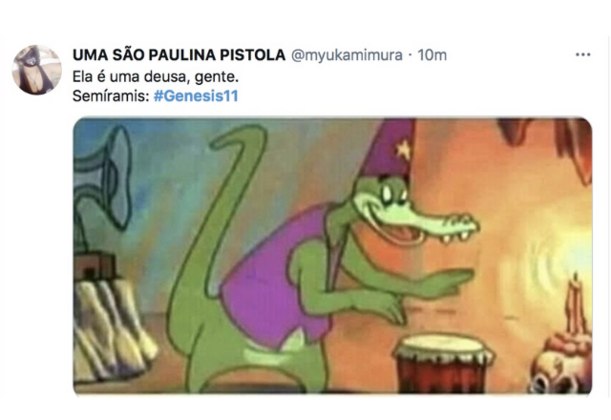Click the candle on the skull
Image resolution: width=611 pixels, height=420 pixels.
click(x=576, y=304)
